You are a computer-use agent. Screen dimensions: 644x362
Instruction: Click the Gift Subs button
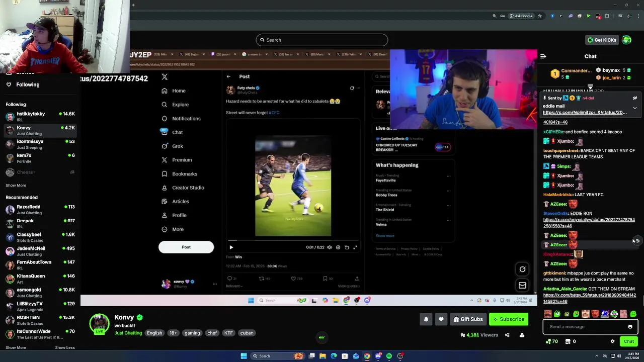pyautogui.click(x=468, y=319)
